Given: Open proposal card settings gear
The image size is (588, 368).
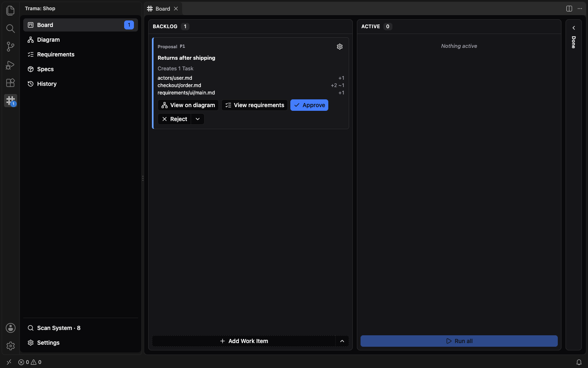Looking at the screenshot, I should click(x=340, y=47).
